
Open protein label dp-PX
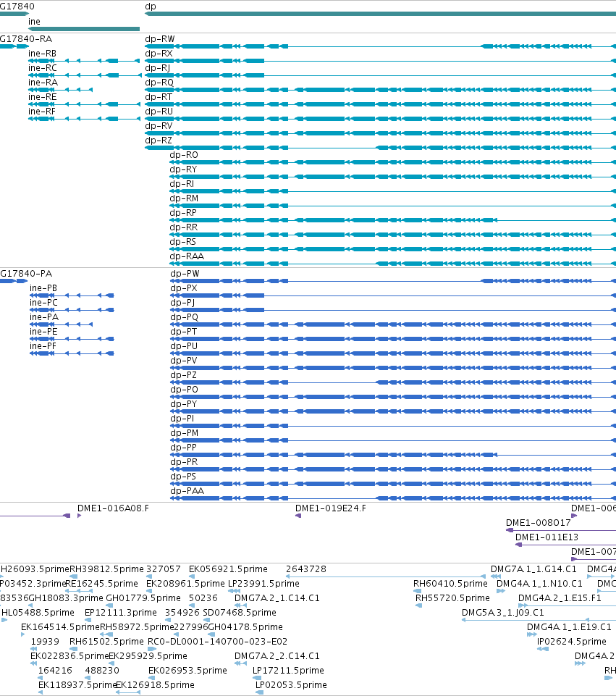pos(184,288)
